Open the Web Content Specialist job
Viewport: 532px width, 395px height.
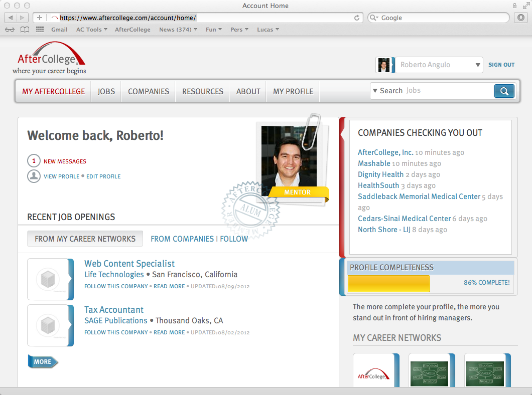point(129,264)
